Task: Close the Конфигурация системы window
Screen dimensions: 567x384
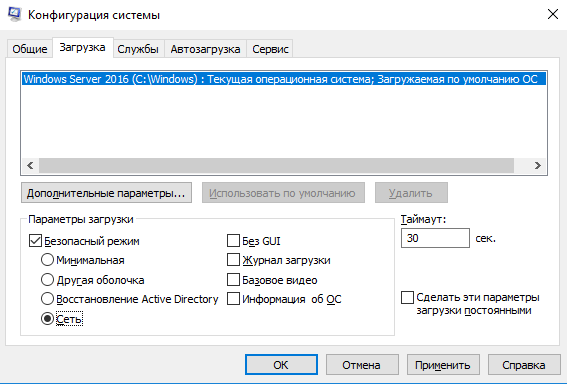Action: point(553,14)
